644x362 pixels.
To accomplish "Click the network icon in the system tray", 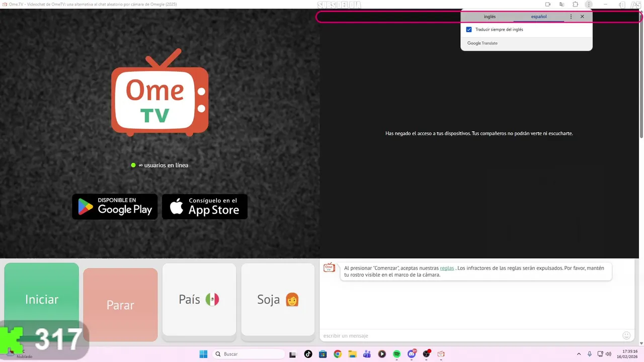I will pos(600,354).
